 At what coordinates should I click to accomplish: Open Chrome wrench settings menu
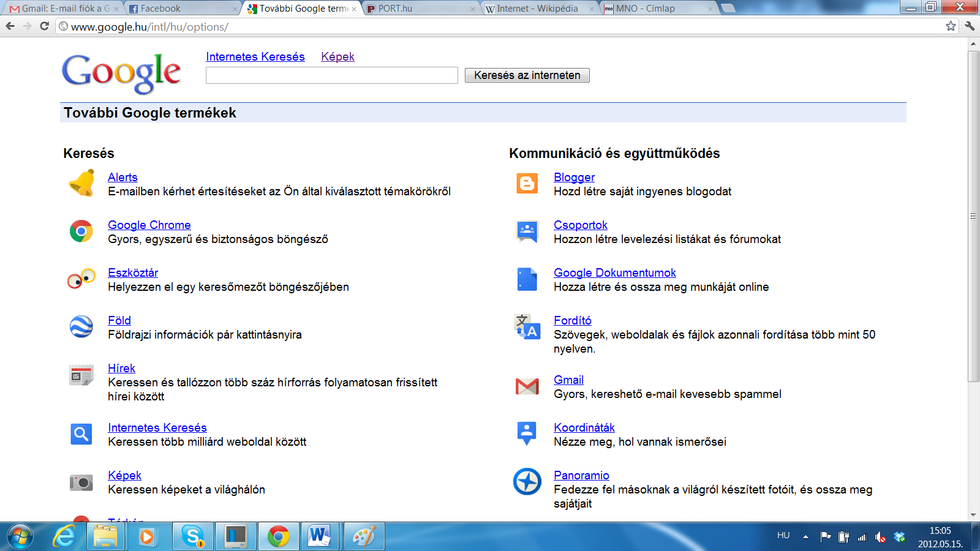point(970,26)
